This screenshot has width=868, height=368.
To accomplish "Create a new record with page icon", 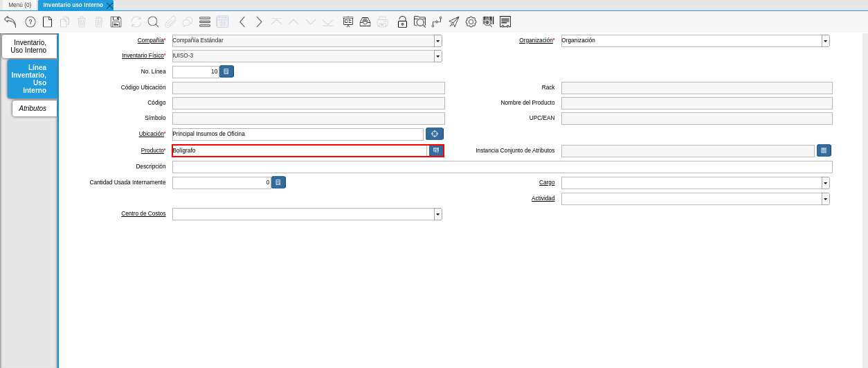I will point(47,21).
